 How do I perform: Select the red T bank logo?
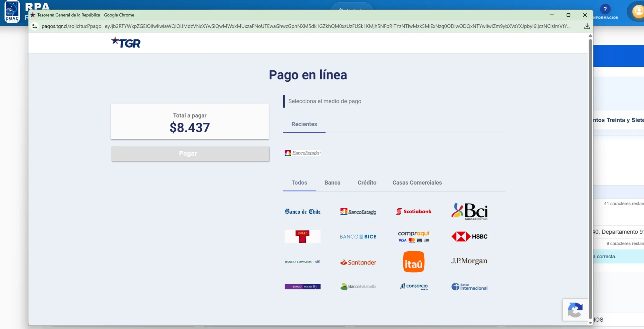[302, 237]
